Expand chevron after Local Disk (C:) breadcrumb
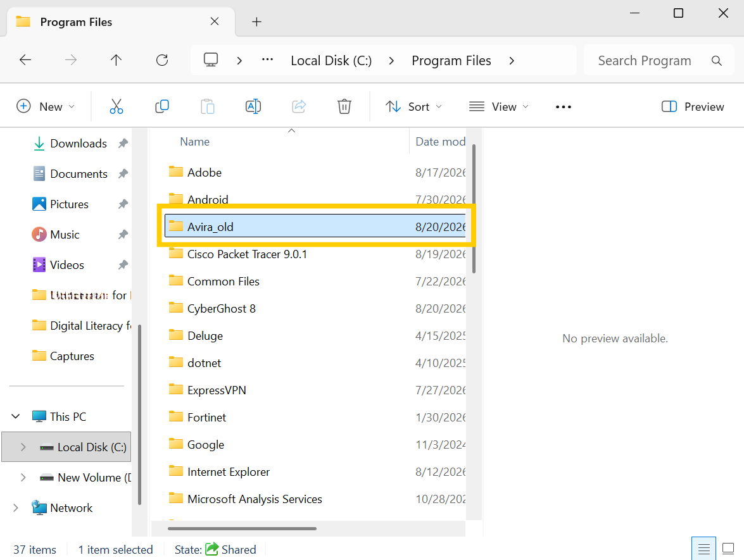This screenshot has height=560, width=744. point(391,61)
